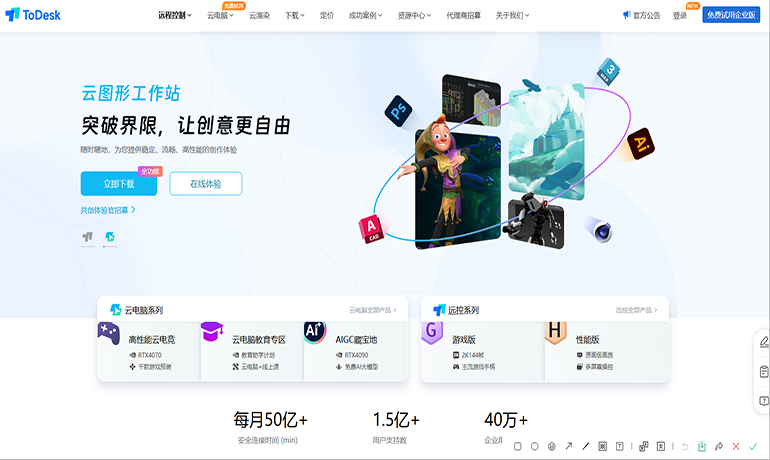770x460 pixels.
Task: Open the 定价 pricing page
Action: (327, 15)
